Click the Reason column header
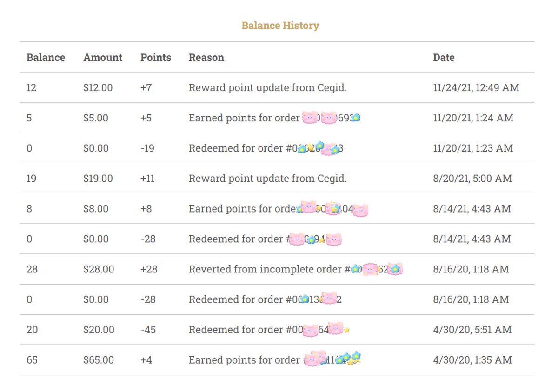The width and height of the screenshot is (558, 392). tap(206, 58)
